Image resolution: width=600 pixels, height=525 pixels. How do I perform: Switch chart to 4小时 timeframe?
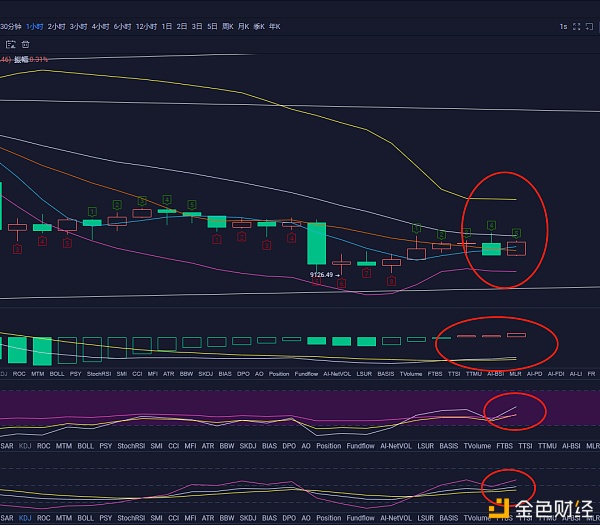pos(100,26)
